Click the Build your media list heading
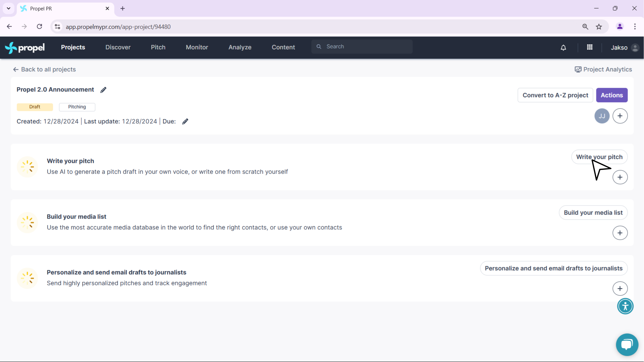Image resolution: width=644 pixels, height=362 pixels. (x=76, y=217)
